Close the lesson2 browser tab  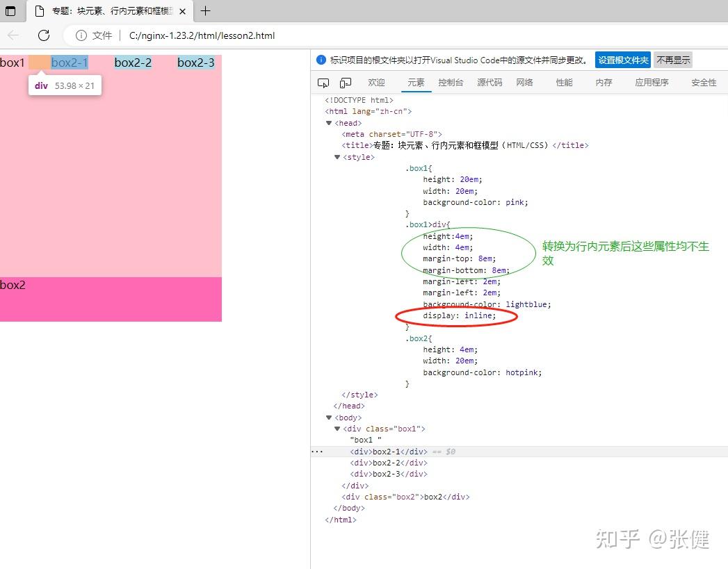tap(183, 12)
